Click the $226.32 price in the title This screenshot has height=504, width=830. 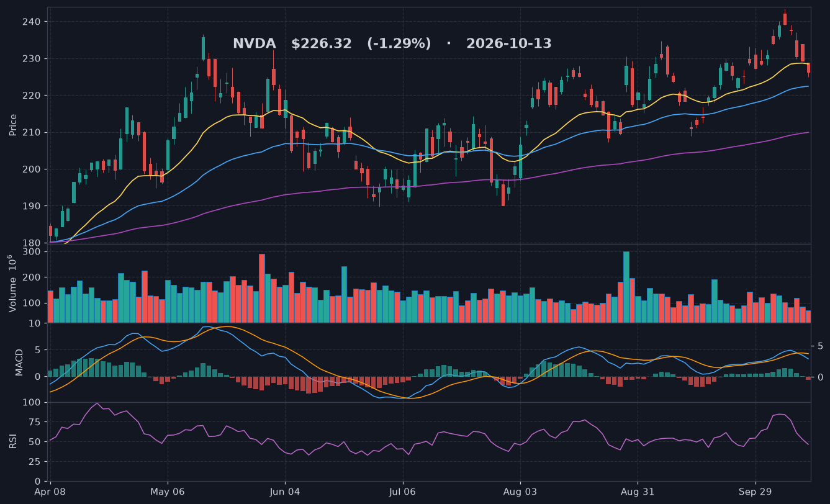(x=322, y=44)
